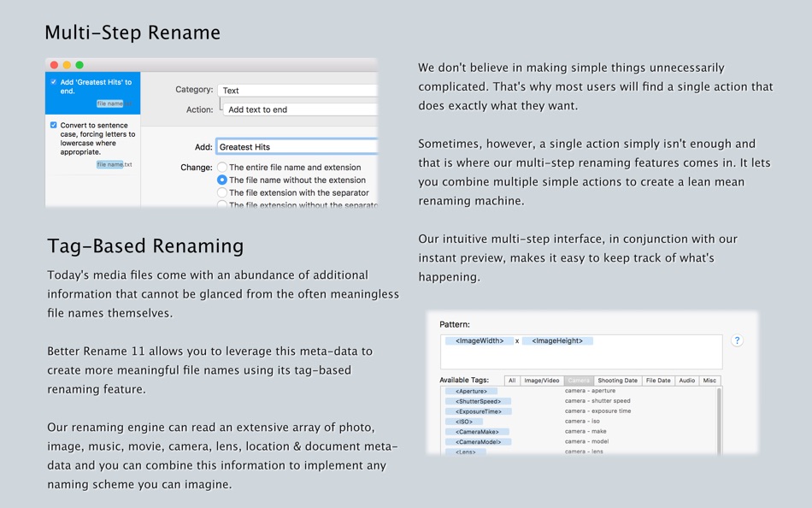Switch to the All tags tab
This screenshot has height=508, width=812.
point(512,381)
